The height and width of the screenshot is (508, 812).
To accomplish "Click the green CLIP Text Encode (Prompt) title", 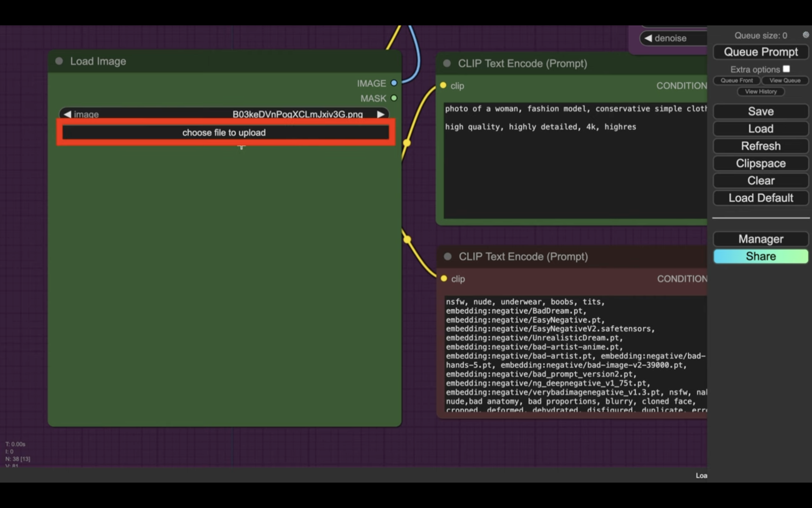I will [522, 63].
